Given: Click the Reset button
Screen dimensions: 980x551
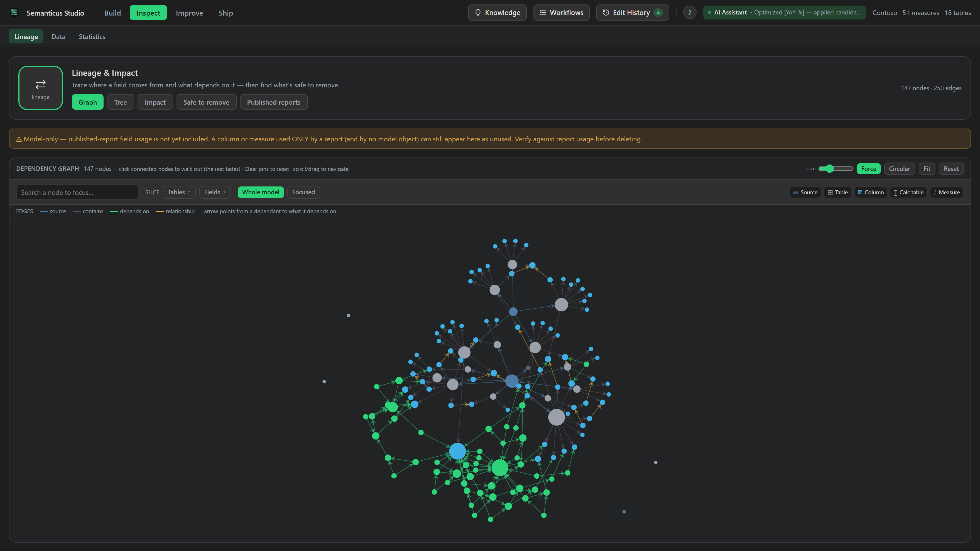Looking at the screenshot, I should [951, 168].
